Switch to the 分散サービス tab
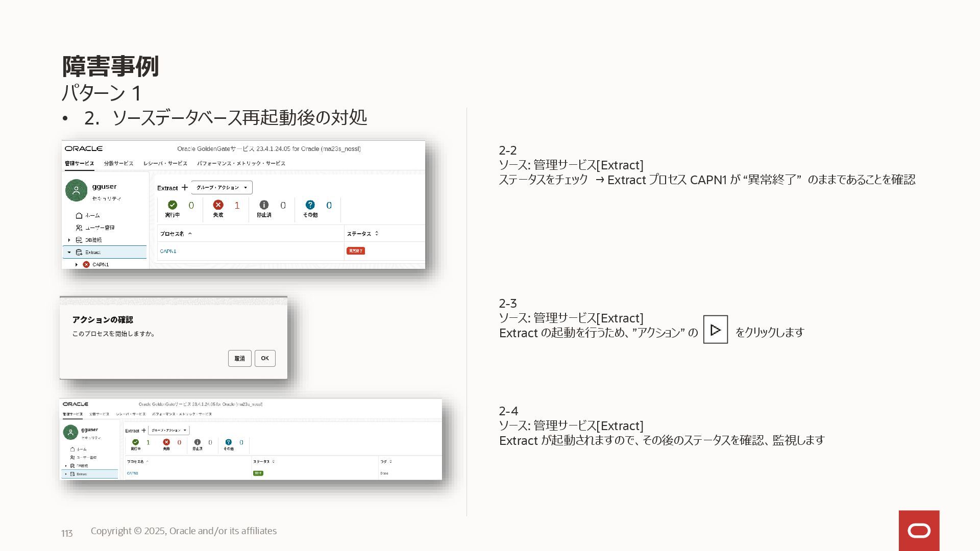 (118, 163)
